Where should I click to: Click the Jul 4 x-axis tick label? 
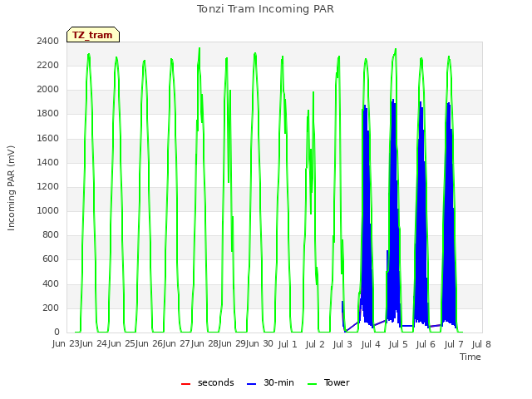[x=371, y=344]
